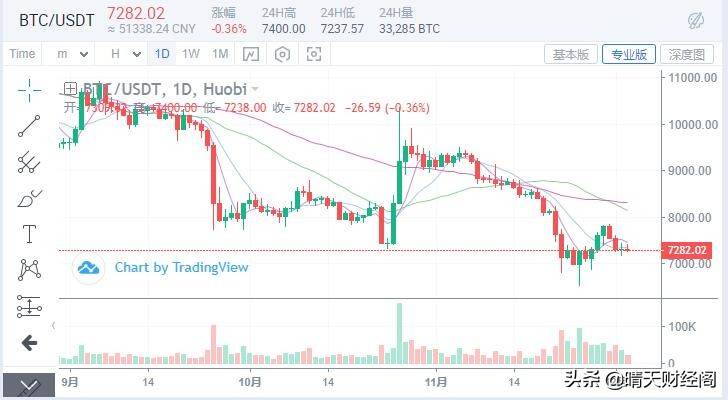Open chart indicators from toolbar
Image resolution: width=728 pixels, height=400 pixels.
click(x=252, y=54)
